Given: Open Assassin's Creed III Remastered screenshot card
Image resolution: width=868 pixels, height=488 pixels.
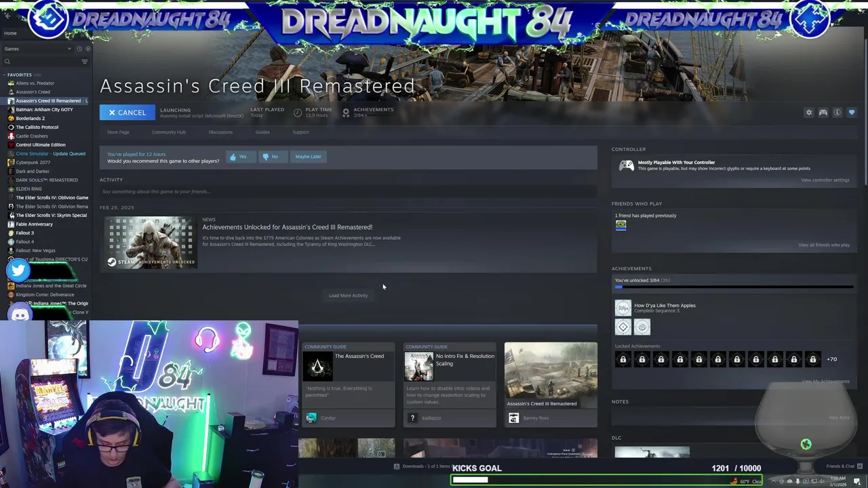Looking at the screenshot, I should coord(551,385).
